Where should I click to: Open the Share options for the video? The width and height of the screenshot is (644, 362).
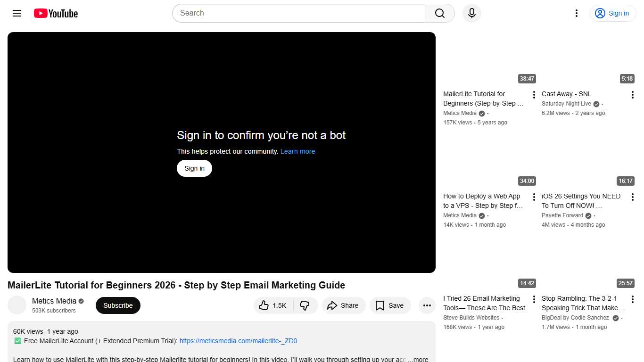pyautogui.click(x=344, y=305)
